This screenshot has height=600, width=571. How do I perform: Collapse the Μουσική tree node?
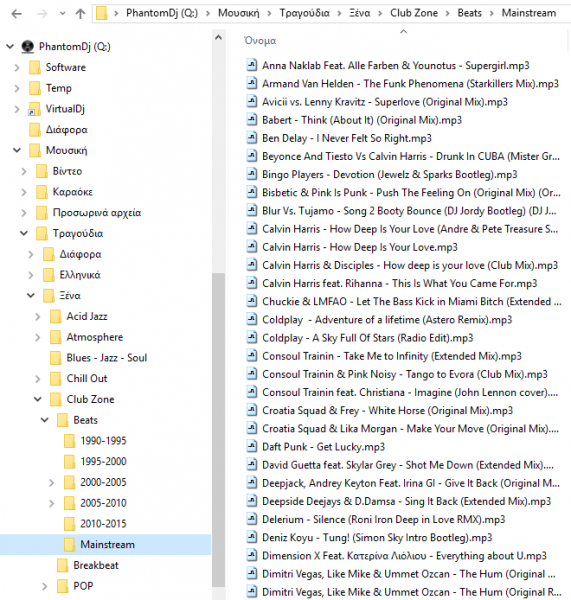[x=17, y=150]
